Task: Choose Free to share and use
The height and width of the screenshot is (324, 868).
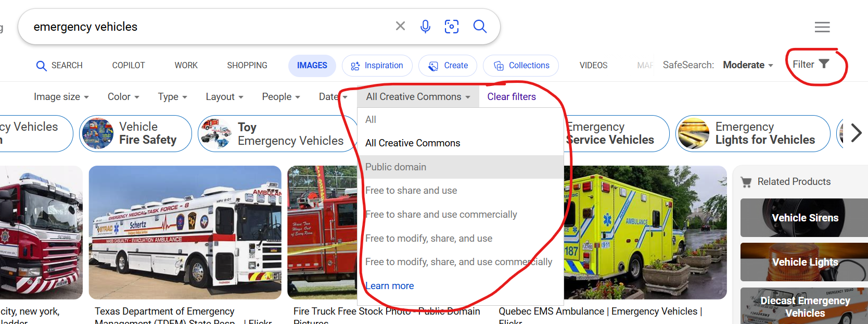Action: pos(461,191)
